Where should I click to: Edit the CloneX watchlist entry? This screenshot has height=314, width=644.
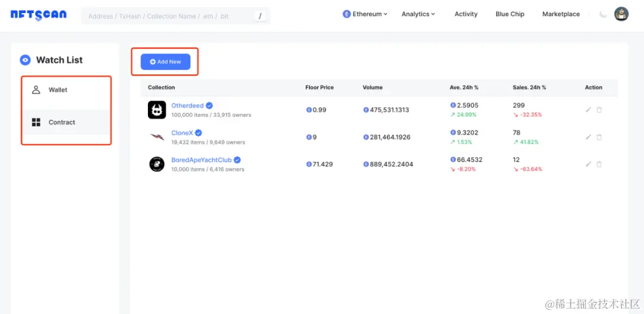(588, 137)
